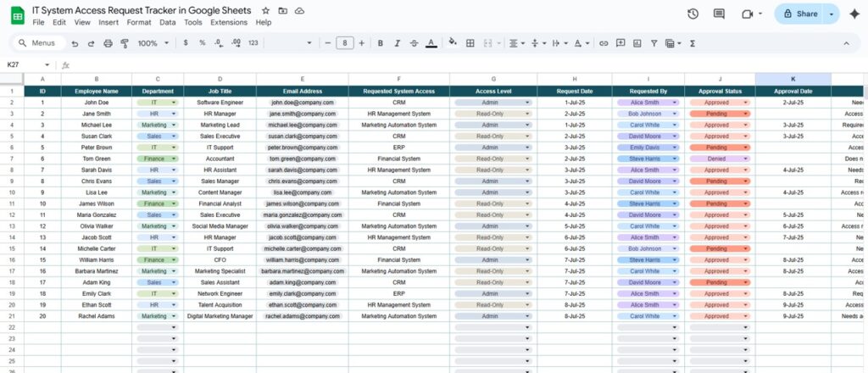Screen dimensions: 868x373
Task: Decrease decimal places
Action: pyautogui.click(x=219, y=43)
